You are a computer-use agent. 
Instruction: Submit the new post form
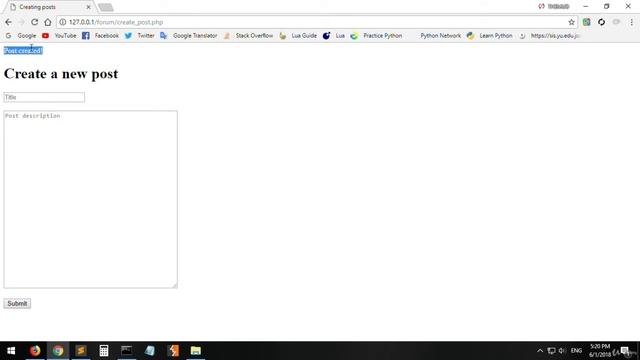17,304
